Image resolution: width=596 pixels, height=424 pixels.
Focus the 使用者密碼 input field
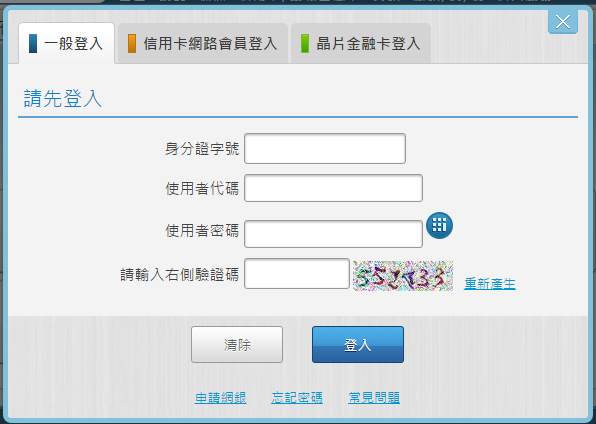tap(333, 234)
